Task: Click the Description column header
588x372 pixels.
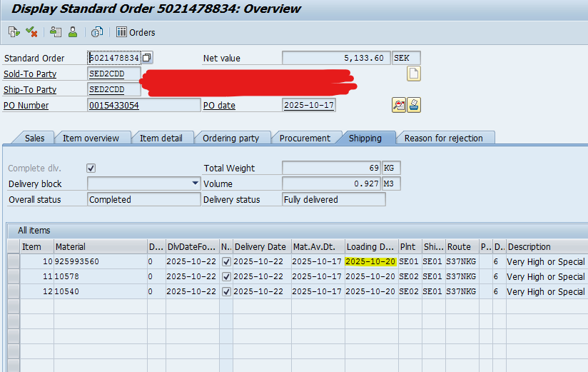Action: coord(547,246)
